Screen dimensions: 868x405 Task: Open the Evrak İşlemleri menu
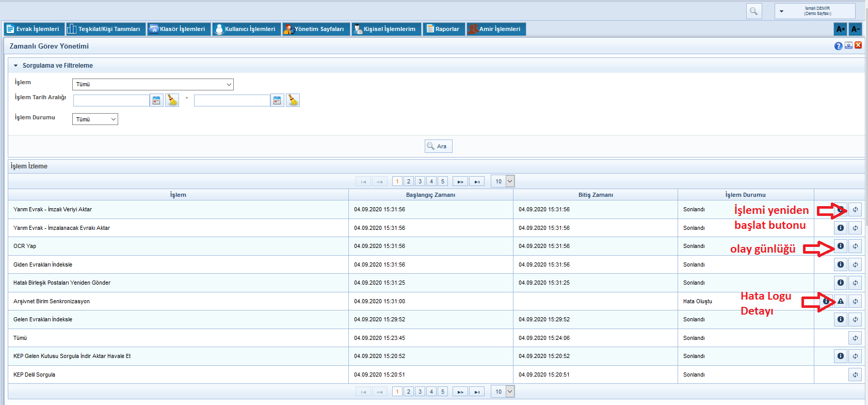pos(34,29)
